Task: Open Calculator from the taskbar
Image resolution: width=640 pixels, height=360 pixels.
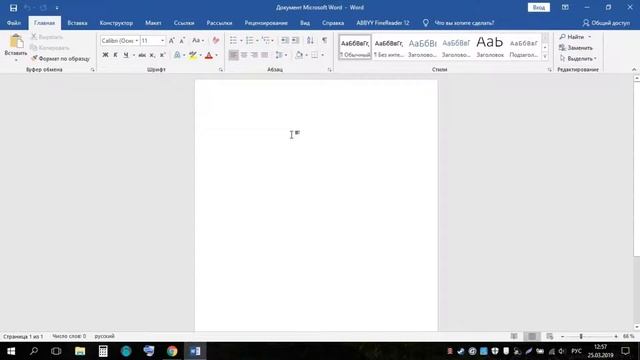Action: [103, 351]
